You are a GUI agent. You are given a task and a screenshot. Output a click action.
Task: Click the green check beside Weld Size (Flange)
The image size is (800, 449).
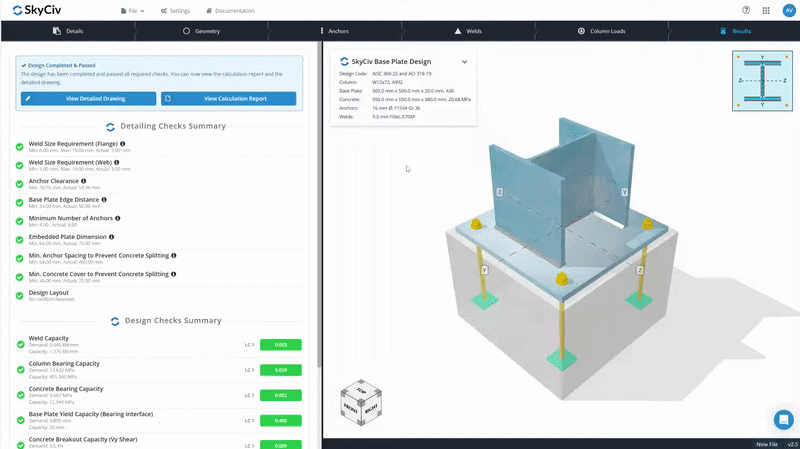coord(19,147)
